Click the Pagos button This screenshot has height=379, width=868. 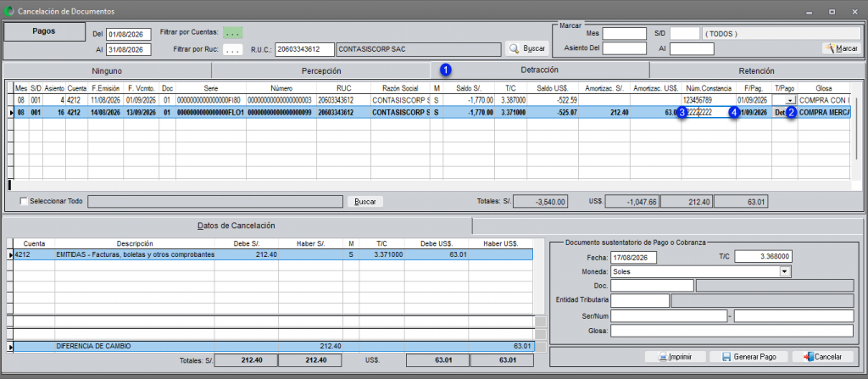[x=44, y=32]
